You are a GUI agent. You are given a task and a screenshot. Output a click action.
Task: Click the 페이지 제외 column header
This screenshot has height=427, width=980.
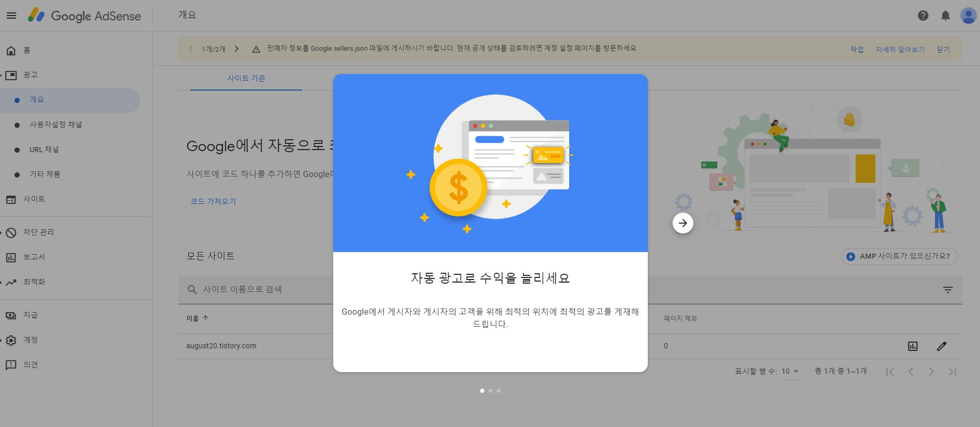[x=680, y=318]
